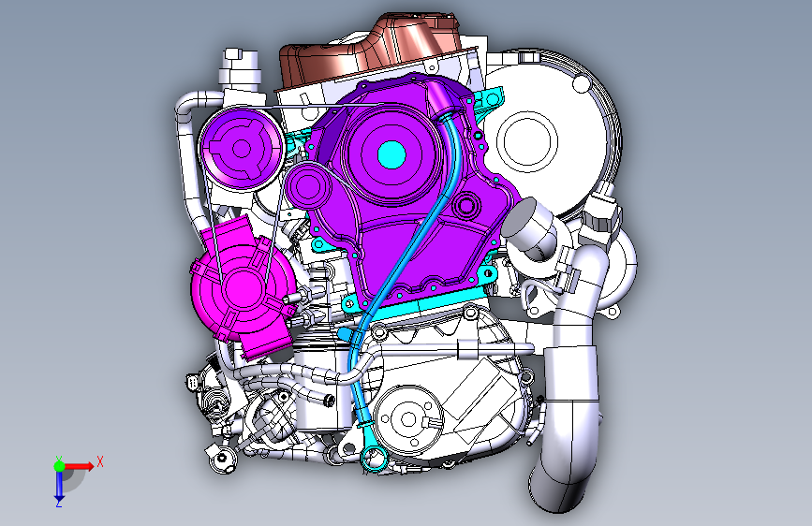Select the white connector fitting at the top left
812x526 pixels.
(240, 68)
